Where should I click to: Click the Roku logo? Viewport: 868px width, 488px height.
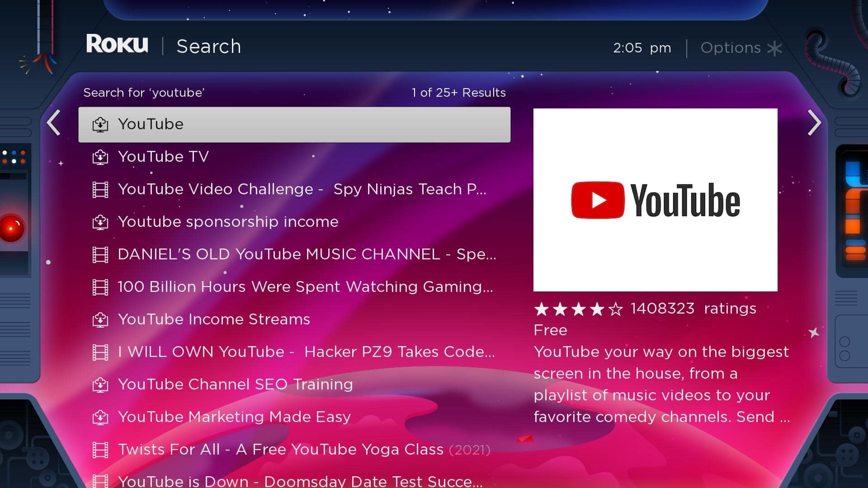117,44
